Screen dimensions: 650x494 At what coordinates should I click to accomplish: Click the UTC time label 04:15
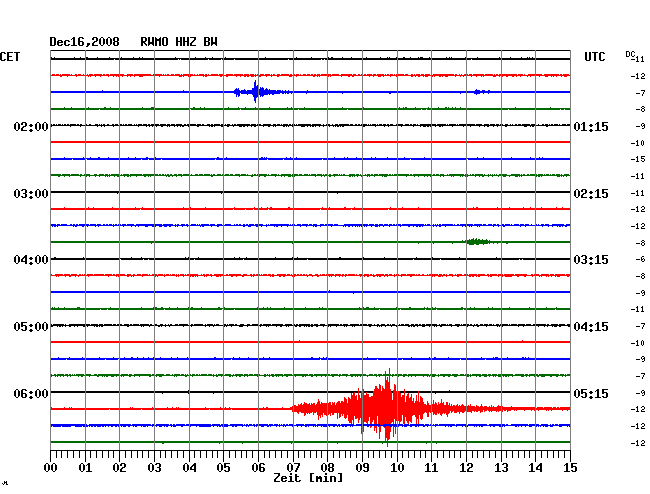(x=591, y=327)
